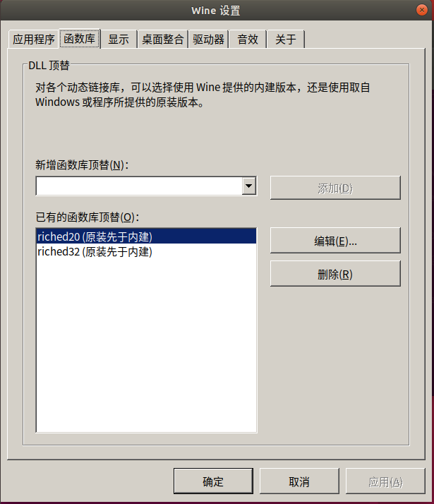Close the Wine 设置 window
This screenshot has width=434, height=504.
(x=422, y=10)
